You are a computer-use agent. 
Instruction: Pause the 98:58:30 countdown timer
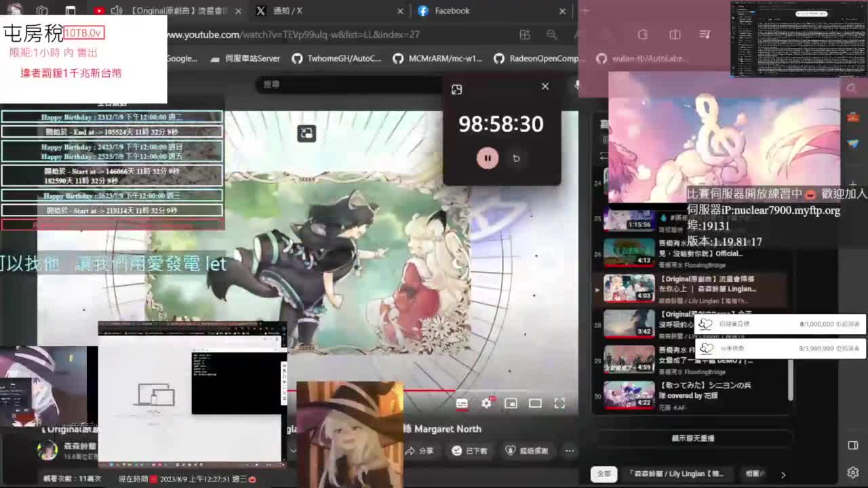click(487, 158)
